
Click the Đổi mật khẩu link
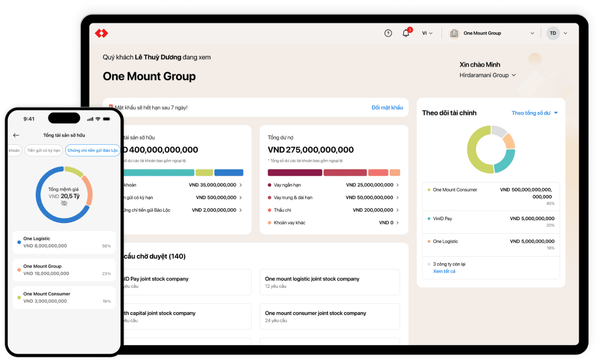387,108
